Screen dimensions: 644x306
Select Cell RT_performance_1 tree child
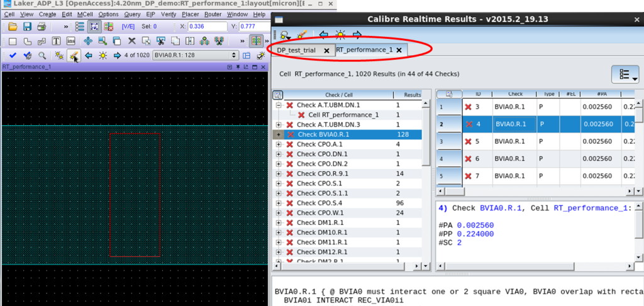coord(343,115)
